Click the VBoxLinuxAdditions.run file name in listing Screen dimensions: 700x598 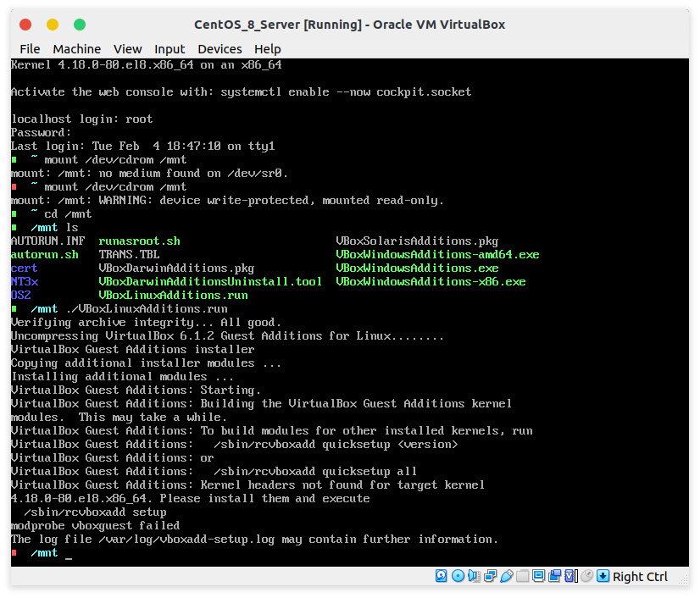pos(173,295)
